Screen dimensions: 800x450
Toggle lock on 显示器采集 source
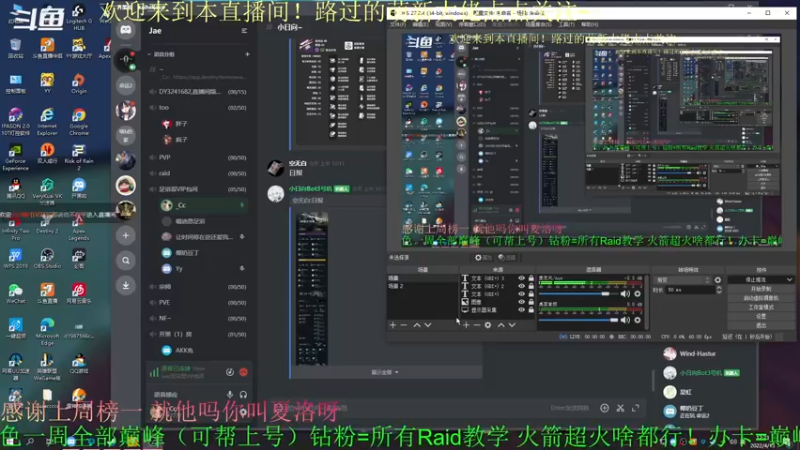pyautogui.click(x=531, y=310)
